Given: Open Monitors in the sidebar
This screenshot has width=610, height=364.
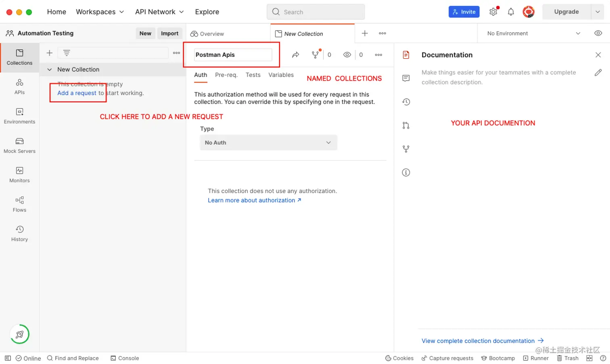Looking at the screenshot, I should click(19, 175).
